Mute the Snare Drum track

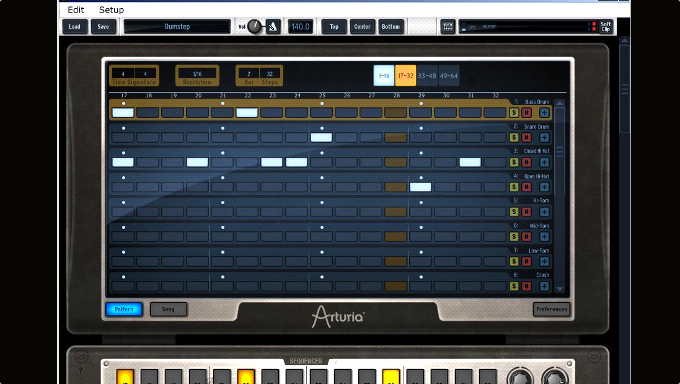[x=526, y=138]
